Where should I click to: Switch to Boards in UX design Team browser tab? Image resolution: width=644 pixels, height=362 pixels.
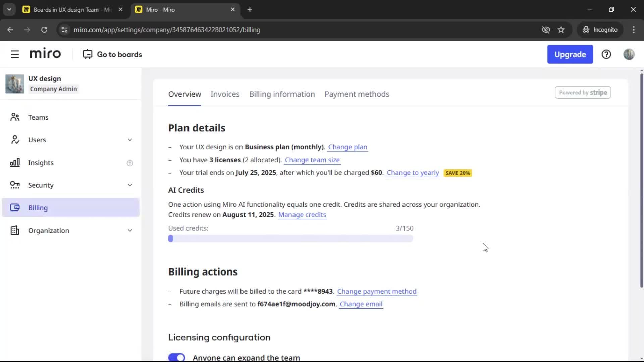click(72, 9)
